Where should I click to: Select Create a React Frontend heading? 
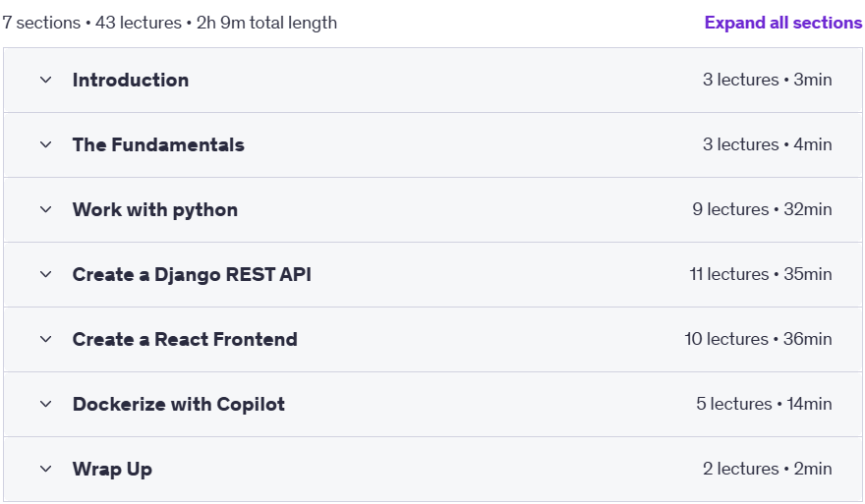point(185,339)
